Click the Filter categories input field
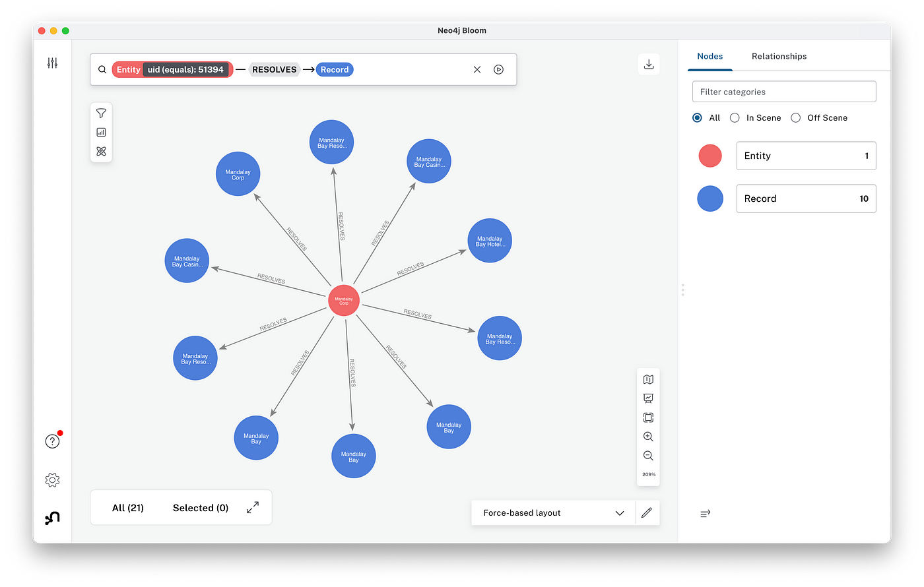 (x=784, y=92)
